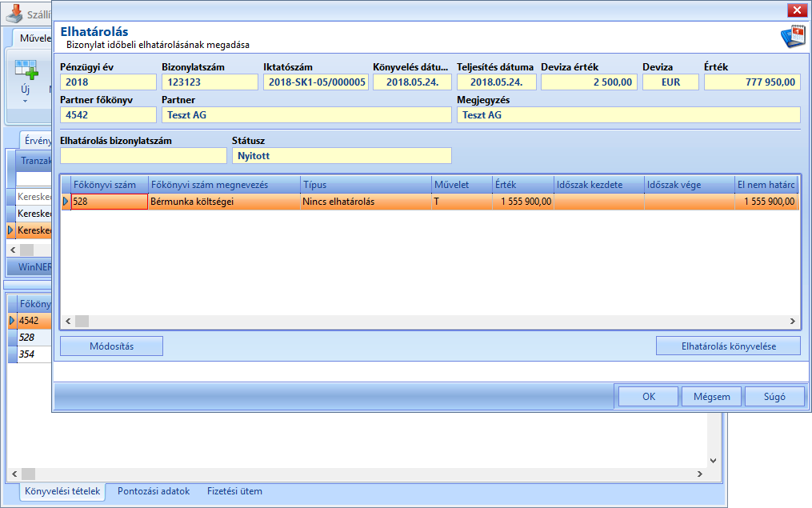
Task: Click the Nincs elhatárolás cell
Action: click(x=366, y=202)
